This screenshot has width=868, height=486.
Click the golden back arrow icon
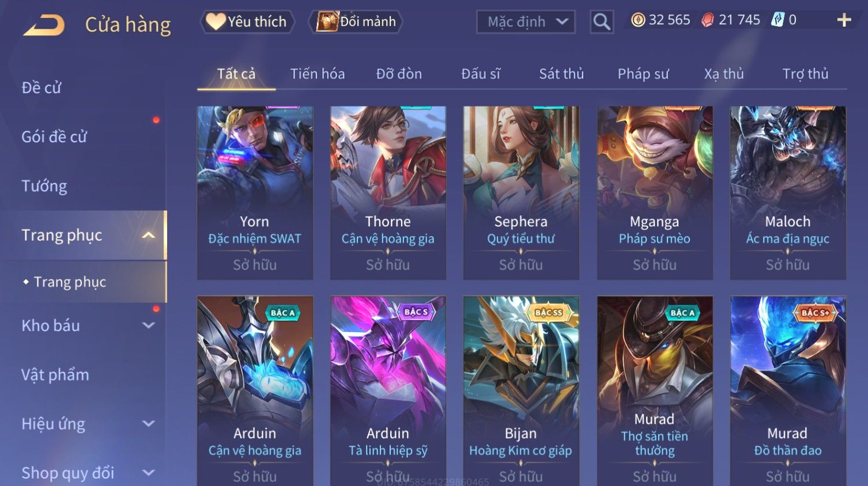pyautogui.click(x=44, y=25)
